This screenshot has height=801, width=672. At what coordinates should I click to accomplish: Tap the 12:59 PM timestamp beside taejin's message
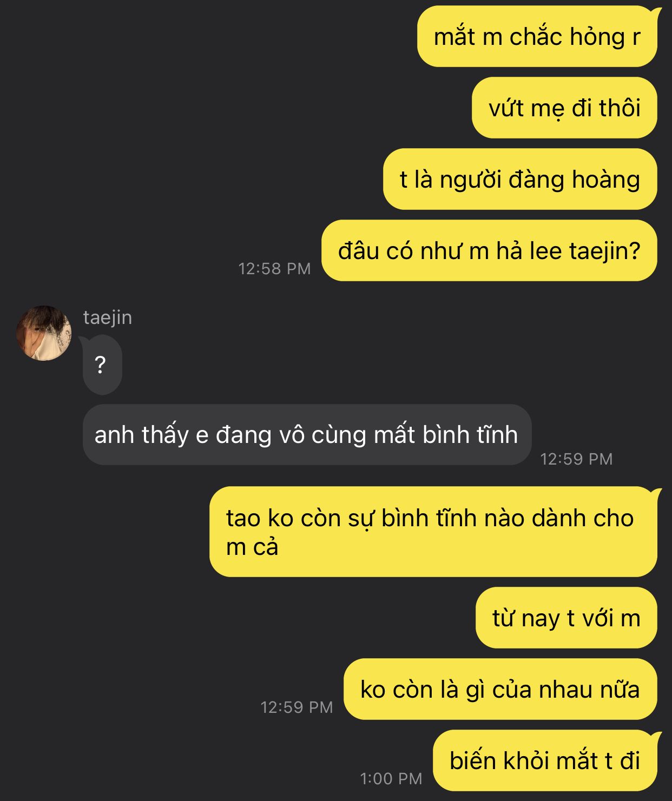576,459
